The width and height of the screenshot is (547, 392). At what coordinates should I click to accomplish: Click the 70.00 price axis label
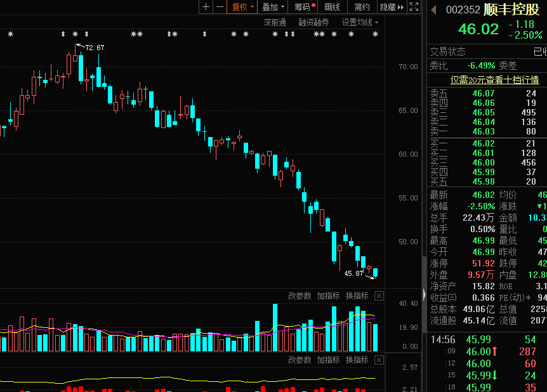click(408, 67)
